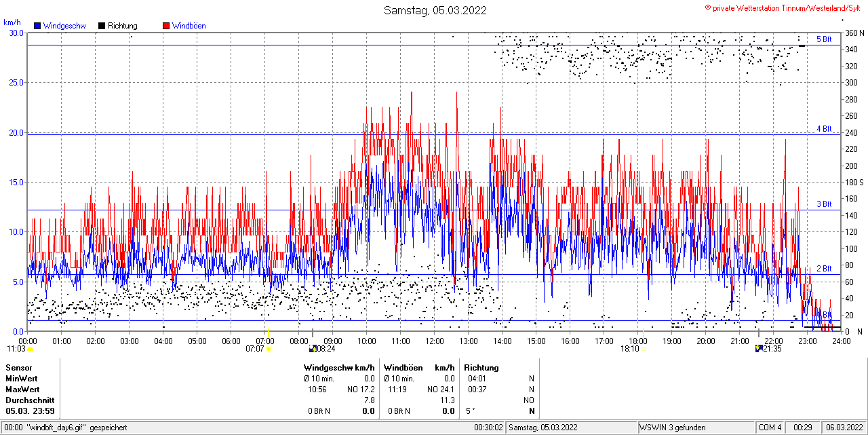This screenshot has height=435, width=868.
Task: Click the 24:00 time axis label
Action: [842, 341]
